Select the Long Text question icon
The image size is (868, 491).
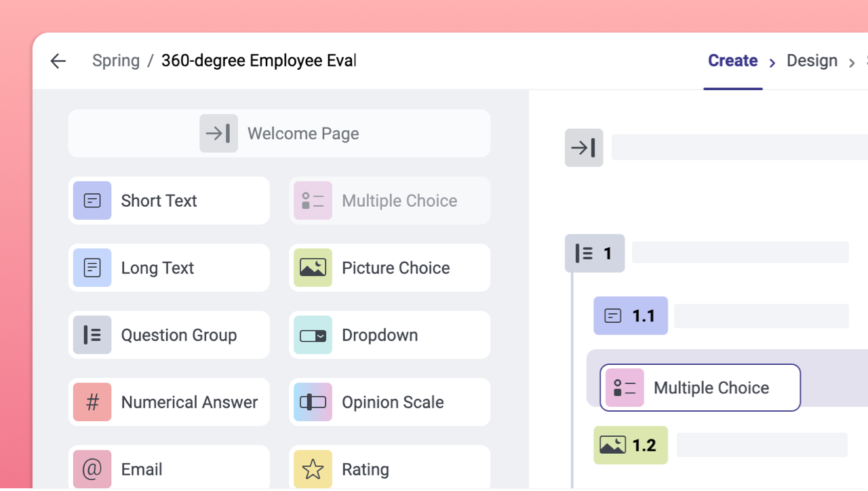point(92,268)
